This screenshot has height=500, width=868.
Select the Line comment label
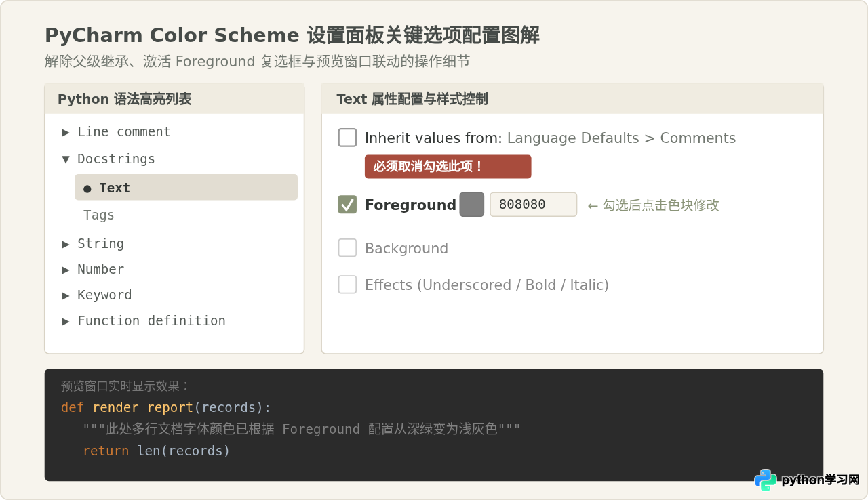point(124,132)
